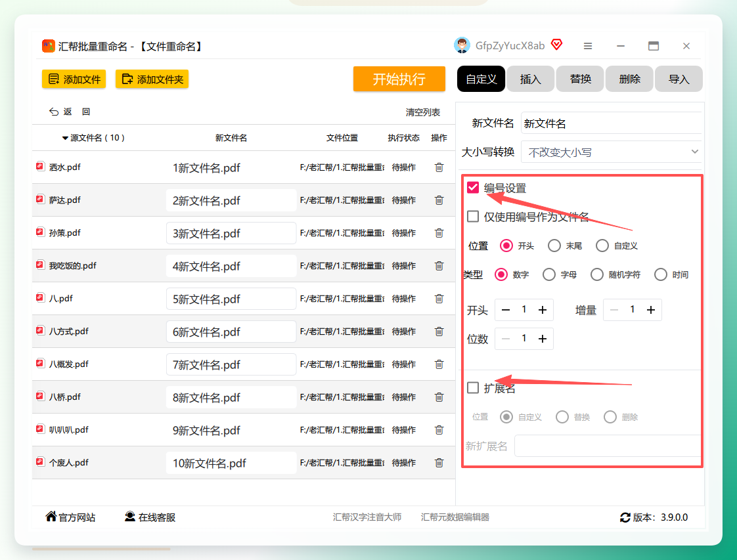Screen dimensions: 737x560
Task: Enable 仅使用编号作为文件名 checkbox
Action: coord(473,217)
